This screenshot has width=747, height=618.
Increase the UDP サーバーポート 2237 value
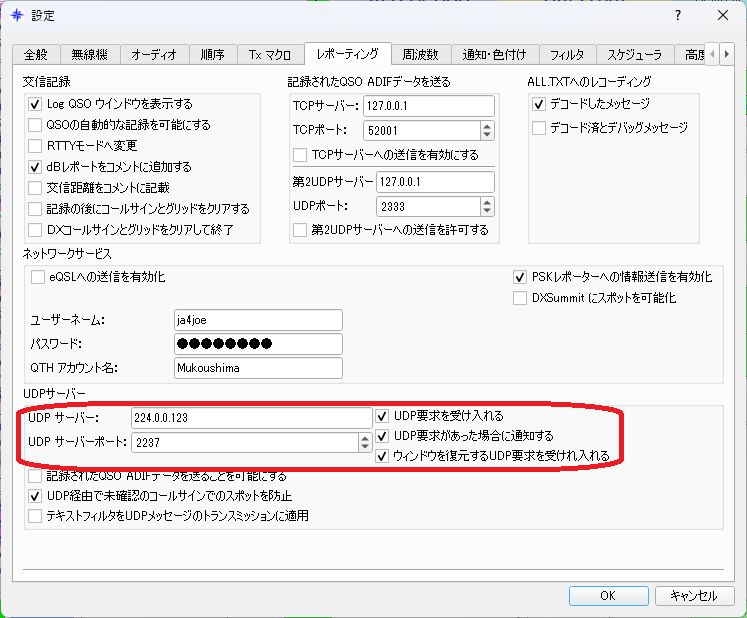point(364,438)
